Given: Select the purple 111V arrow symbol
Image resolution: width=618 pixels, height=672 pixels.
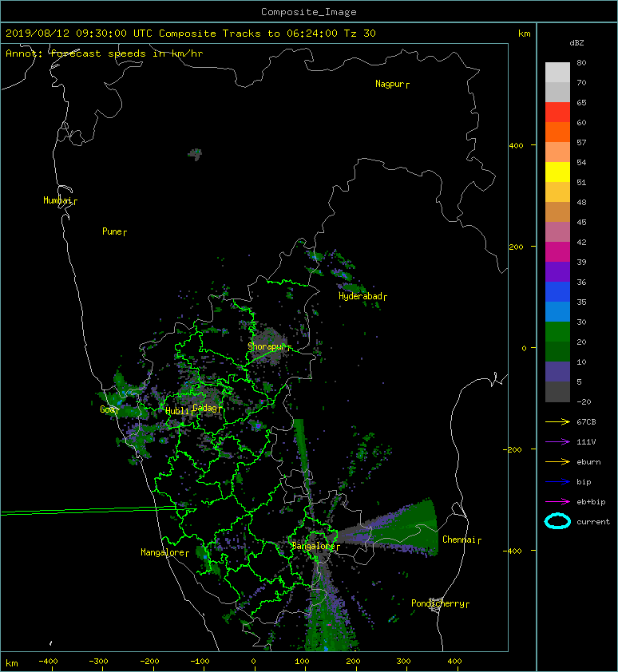Looking at the screenshot, I should pos(557,442).
